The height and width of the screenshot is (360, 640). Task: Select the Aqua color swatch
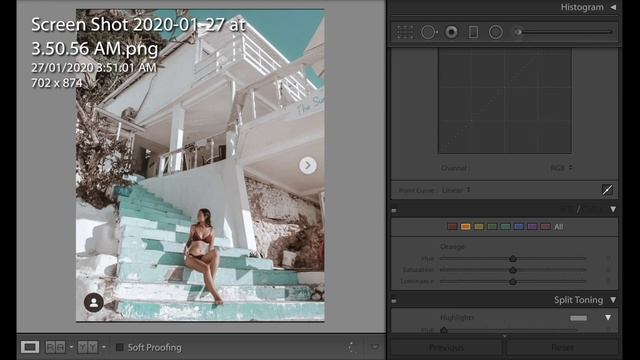pos(506,227)
